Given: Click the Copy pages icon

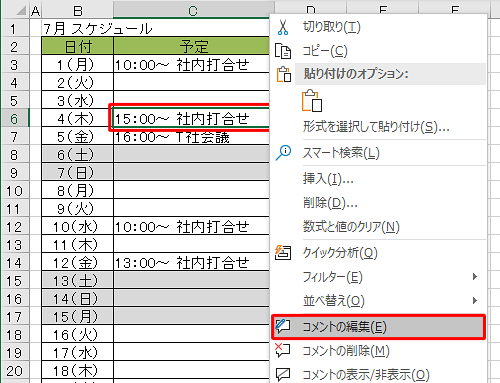Looking at the screenshot, I should (283, 51).
